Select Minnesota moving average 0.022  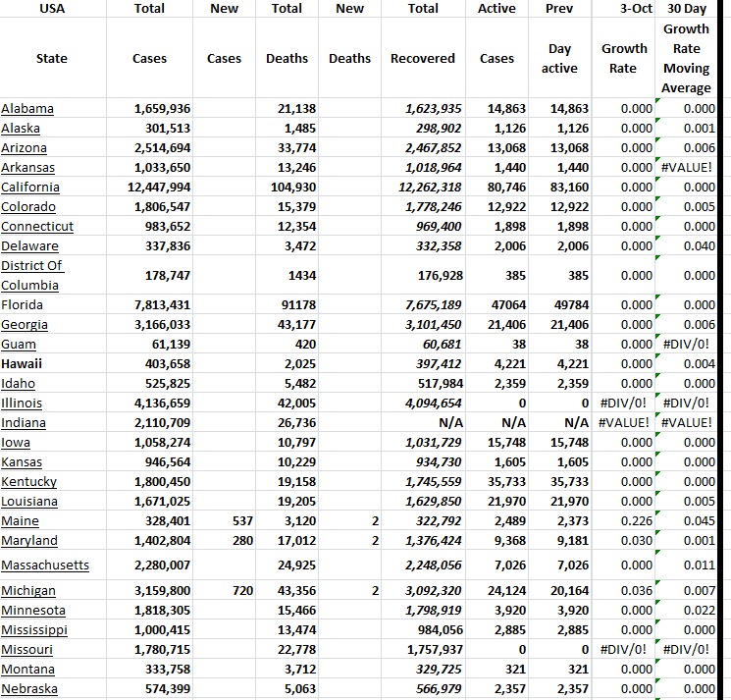(686, 611)
